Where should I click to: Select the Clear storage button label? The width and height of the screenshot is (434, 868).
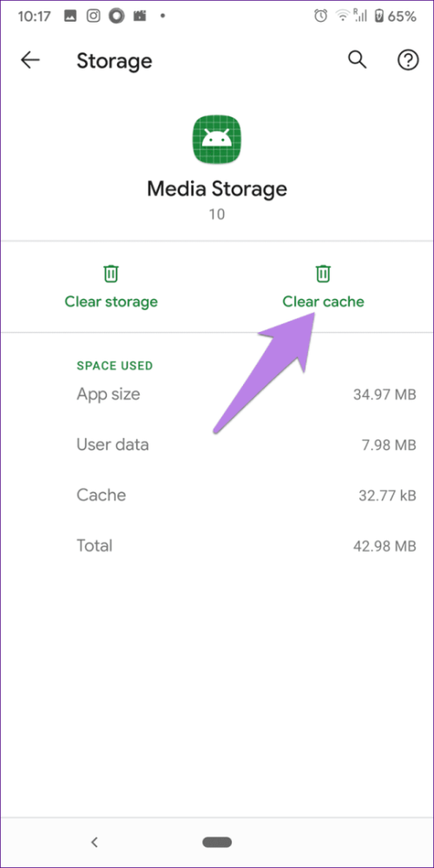[x=111, y=301]
